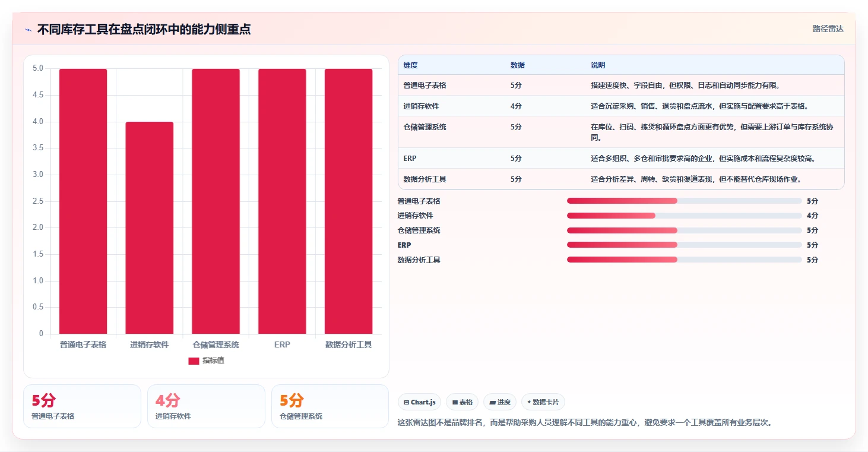Click the page title 不同库存工具在盘点闭环中的能力侧重点

point(144,30)
